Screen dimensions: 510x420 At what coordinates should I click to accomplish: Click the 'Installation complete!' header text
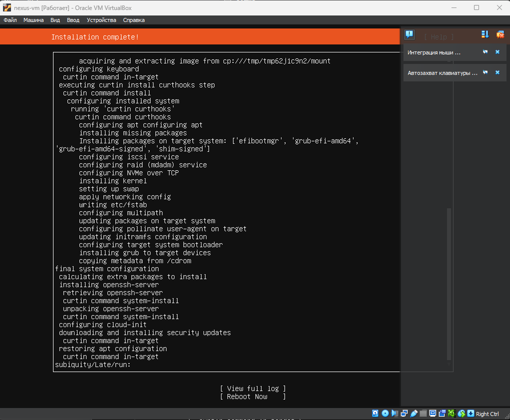click(95, 37)
